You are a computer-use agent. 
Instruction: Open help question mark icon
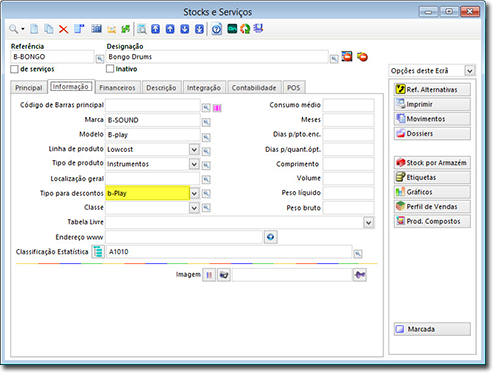point(217,29)
